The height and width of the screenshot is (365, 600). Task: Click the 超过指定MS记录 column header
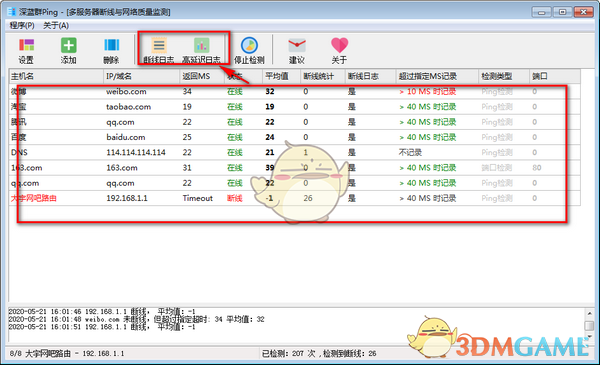pyautogui.click(x=437, y=76)
